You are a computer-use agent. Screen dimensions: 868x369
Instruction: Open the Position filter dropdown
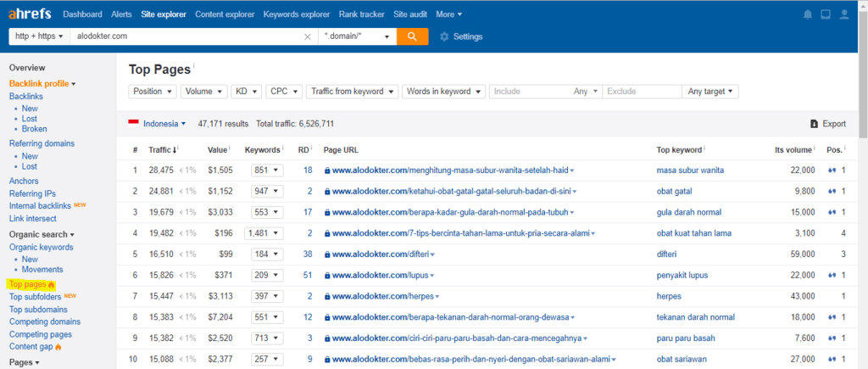click(x=153, y=92)
